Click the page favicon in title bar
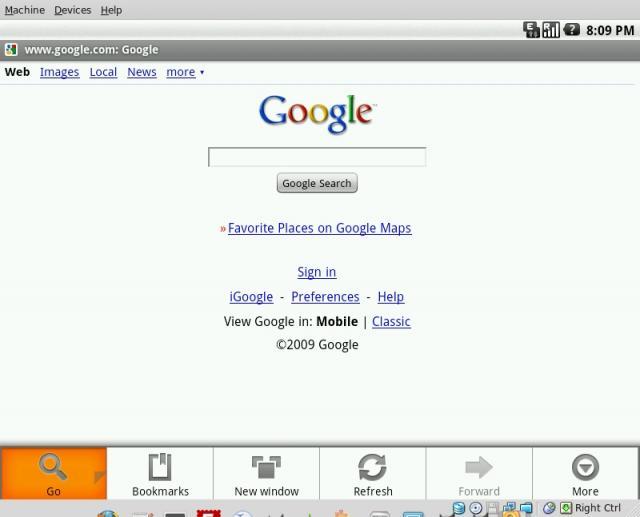 tap(11, 50)
